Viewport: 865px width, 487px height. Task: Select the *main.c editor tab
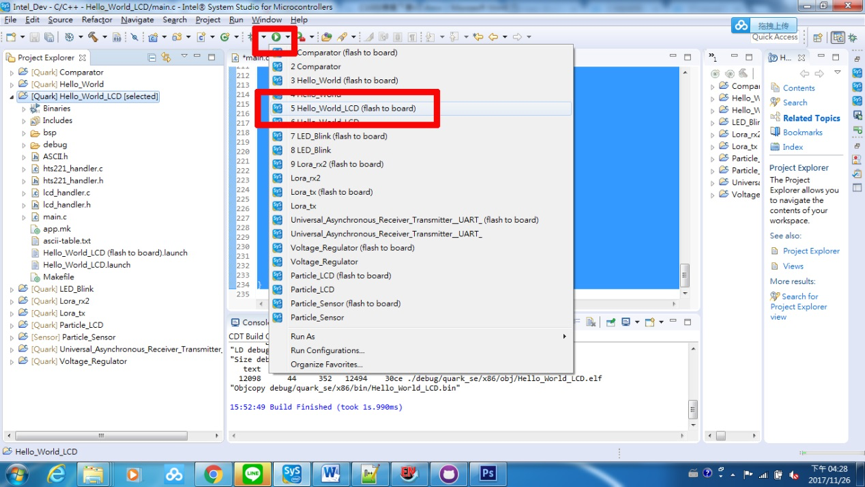[x=252, y=57]
